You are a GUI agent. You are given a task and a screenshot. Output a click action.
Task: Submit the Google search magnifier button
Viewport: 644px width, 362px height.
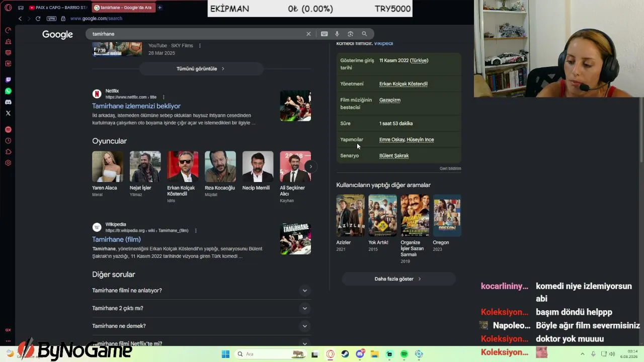364,34
